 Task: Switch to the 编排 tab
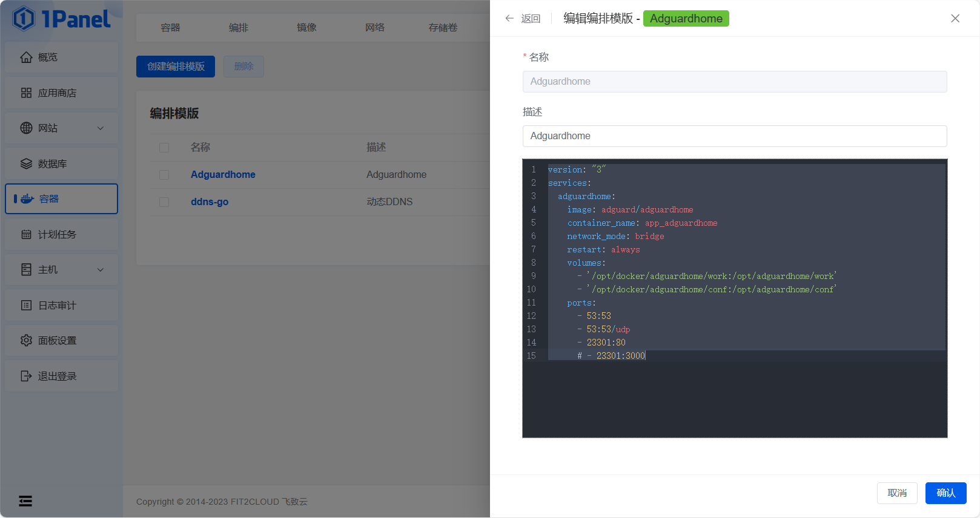(239, 28)
